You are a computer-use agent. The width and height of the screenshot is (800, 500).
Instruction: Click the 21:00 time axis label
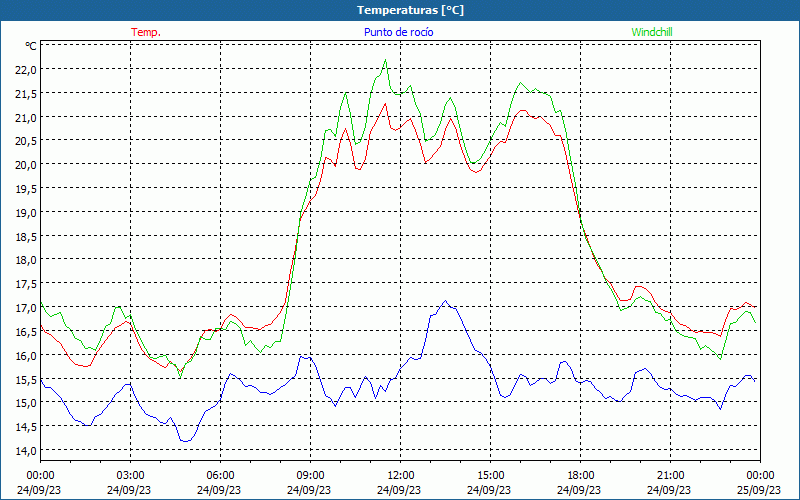click(x=670, y=476)
